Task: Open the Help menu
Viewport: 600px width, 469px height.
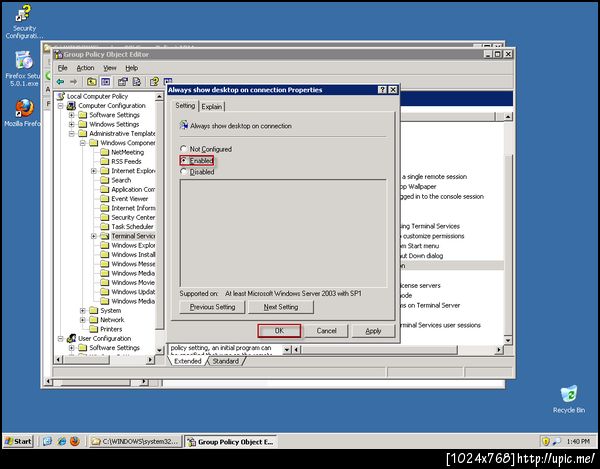Action: click(132, 68)
